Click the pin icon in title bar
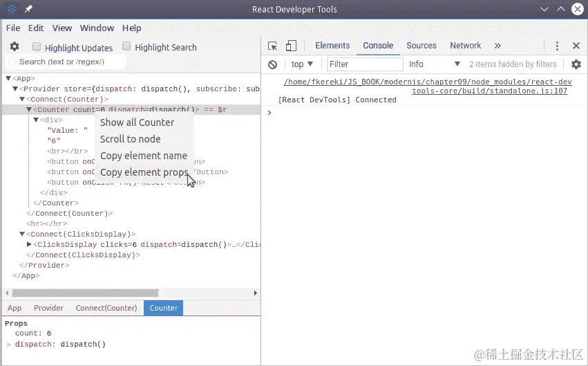Screen dimensions: 588x366 click(28, 9)
